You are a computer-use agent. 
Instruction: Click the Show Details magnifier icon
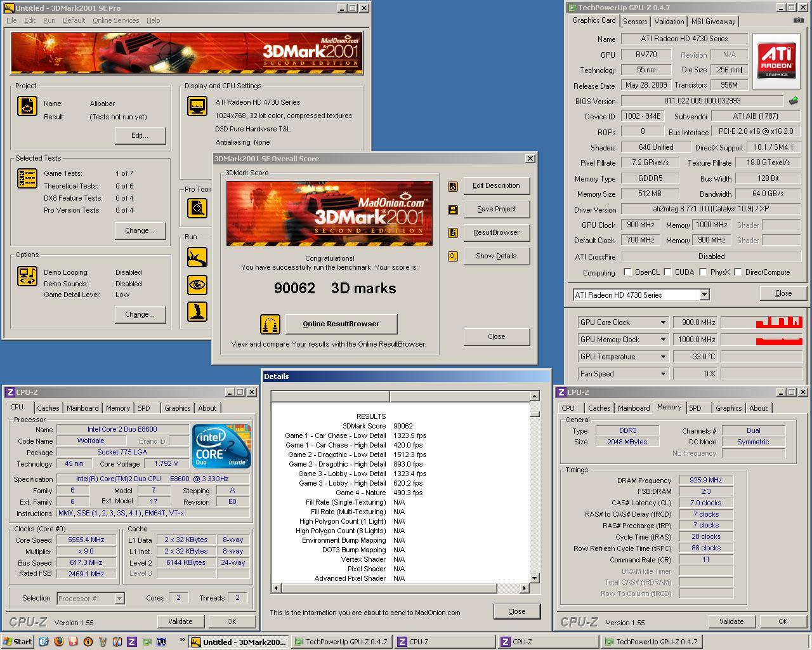pos(453,256)
